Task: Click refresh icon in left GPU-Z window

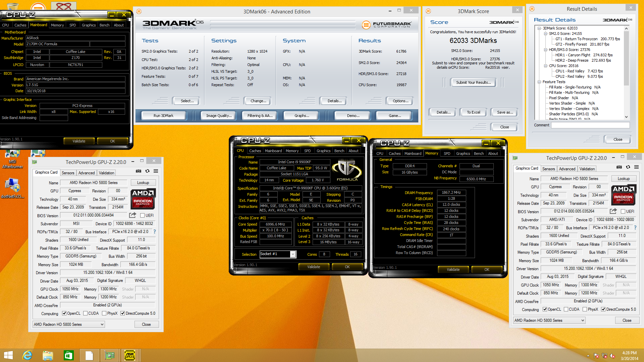Action: tap(147, 171)
